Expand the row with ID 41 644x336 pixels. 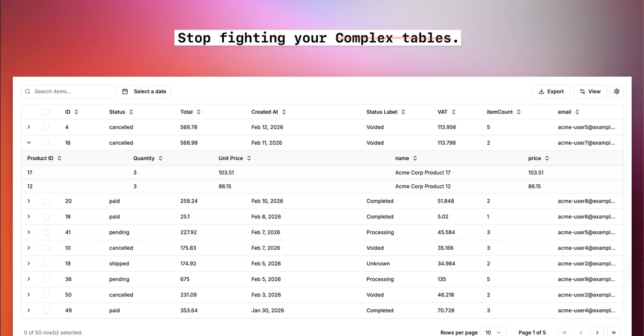pyautogui.click(x=29, y=233)
